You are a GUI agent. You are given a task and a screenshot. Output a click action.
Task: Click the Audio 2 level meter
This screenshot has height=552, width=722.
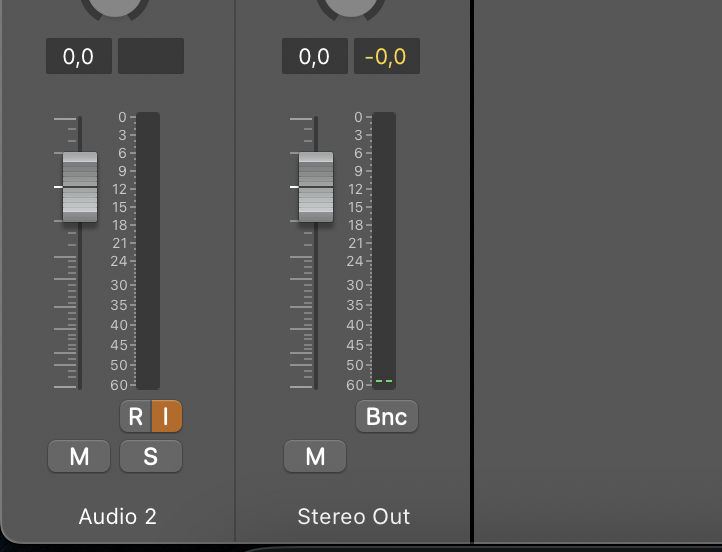(148, 250)
